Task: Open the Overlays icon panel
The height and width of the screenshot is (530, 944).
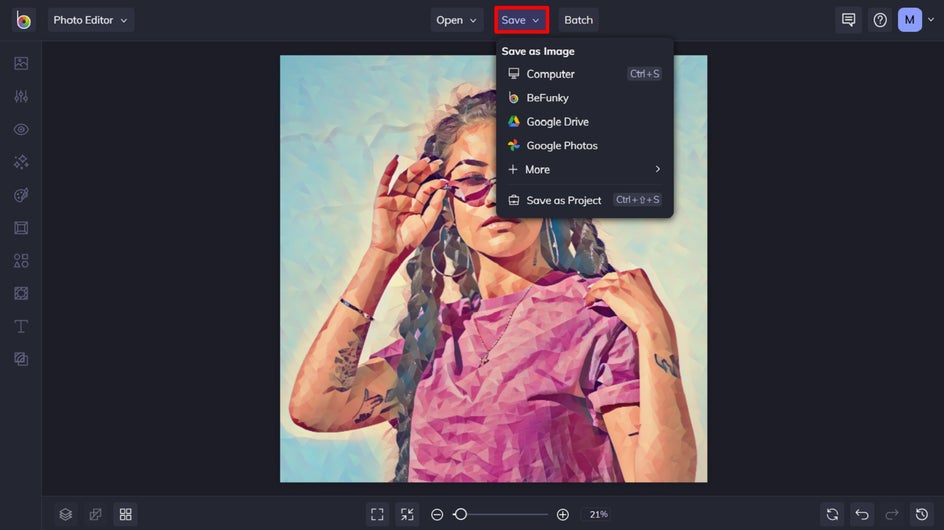Action: coord(21,293)
